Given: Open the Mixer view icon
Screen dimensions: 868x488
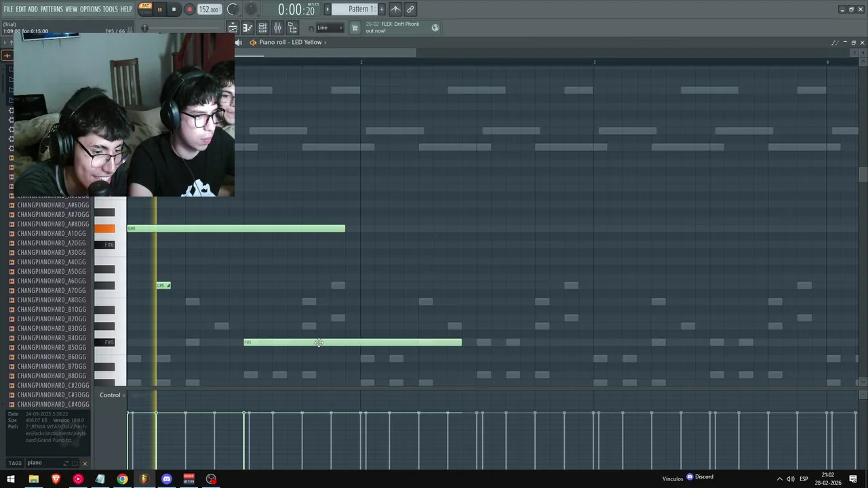Looking at the screenshot, I should 277,28.
